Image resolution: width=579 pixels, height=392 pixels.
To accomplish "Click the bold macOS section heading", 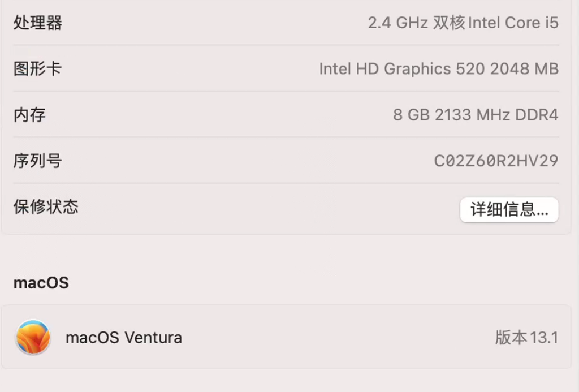I will (41, 282).
